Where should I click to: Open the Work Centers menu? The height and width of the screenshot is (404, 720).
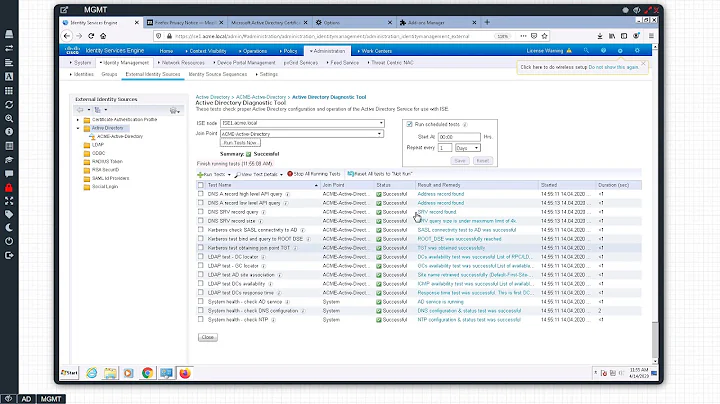point(375,51)
